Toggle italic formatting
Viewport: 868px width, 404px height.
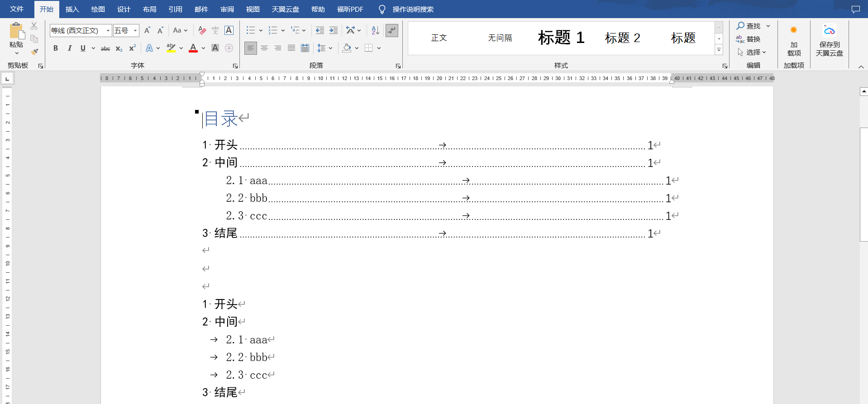[69, 48]
